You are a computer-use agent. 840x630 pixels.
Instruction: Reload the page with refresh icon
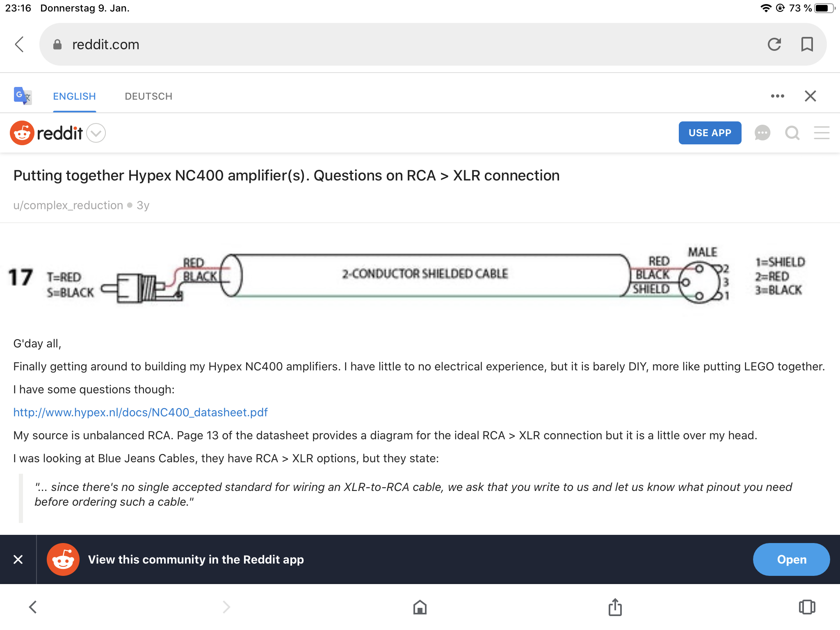774,44
